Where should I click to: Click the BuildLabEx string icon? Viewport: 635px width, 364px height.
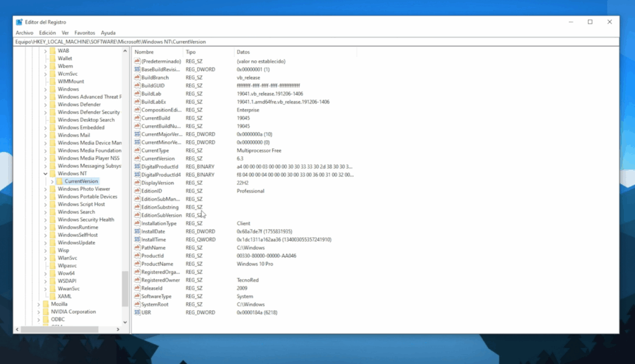(137, 102)
